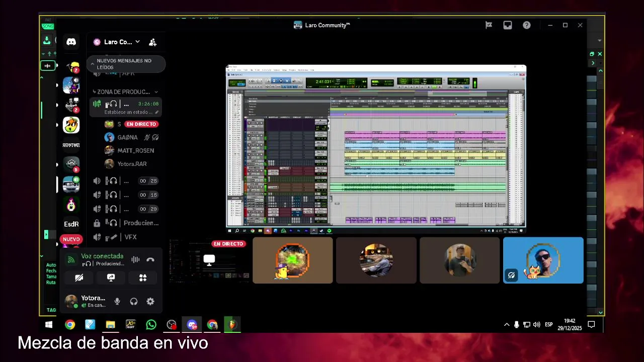Mute the microphone in Discord user panel
The width and height of the screenshot is (644, 362).
click(x=117, y=301)
